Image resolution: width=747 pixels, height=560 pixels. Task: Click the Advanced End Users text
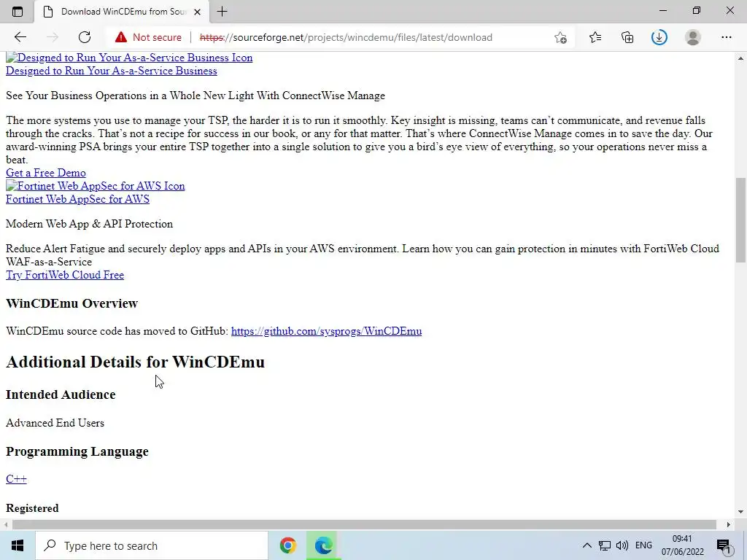click(55, 423)
